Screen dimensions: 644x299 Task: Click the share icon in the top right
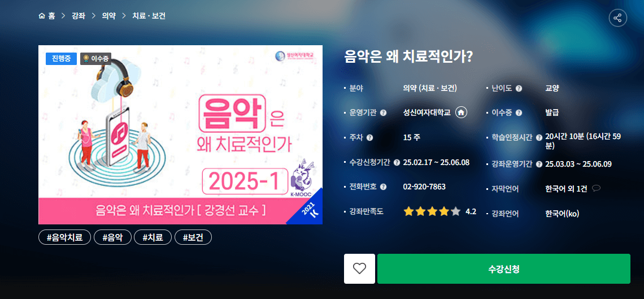(x=617, y=18)
